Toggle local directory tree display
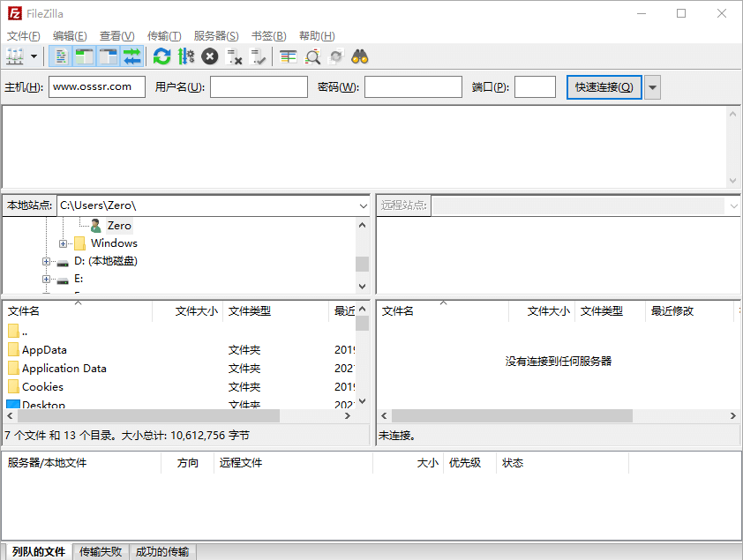 point(85,56)
